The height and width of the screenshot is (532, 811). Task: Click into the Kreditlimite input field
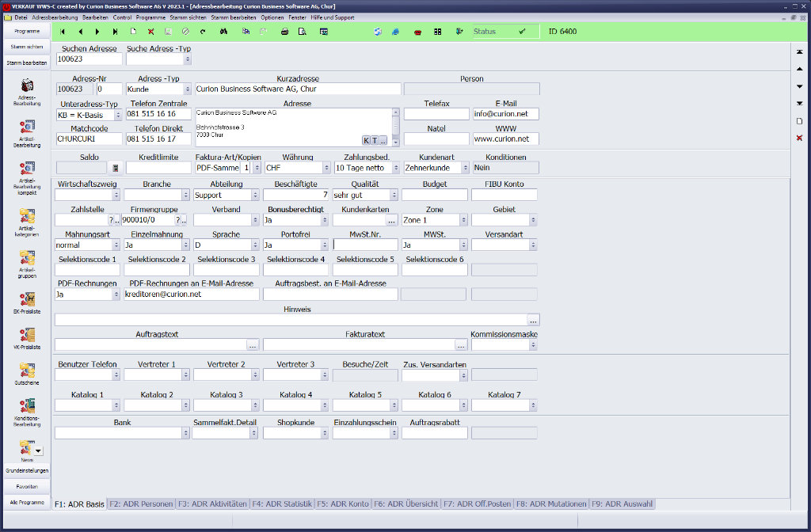pos(158,168)
